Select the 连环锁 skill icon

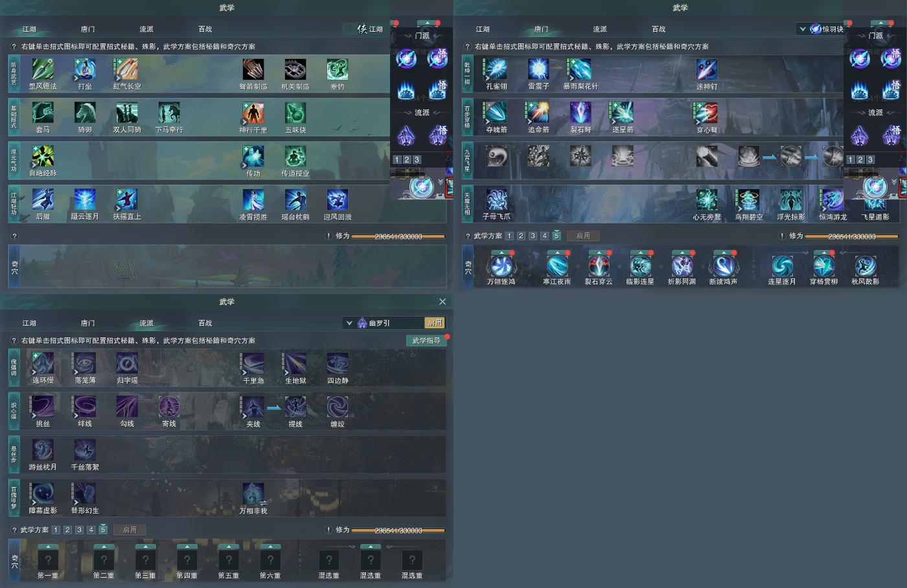pos(43,363)
